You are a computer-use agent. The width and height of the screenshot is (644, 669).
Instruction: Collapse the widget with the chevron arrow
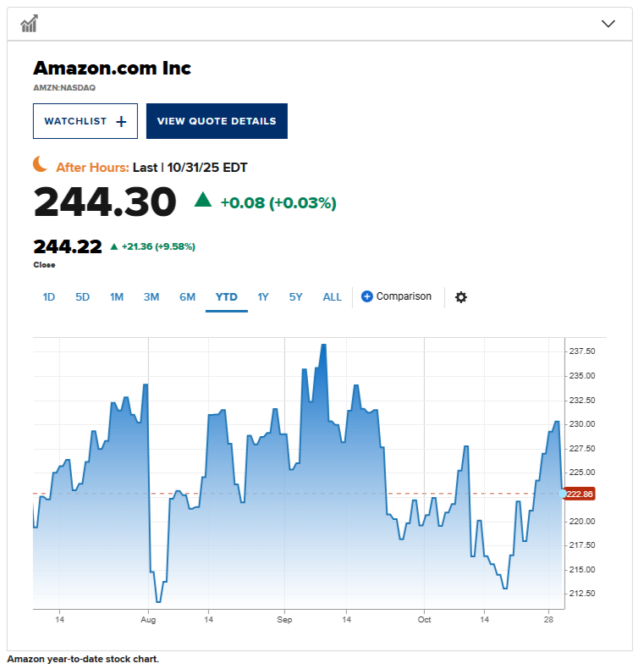[x=608, y=24]
